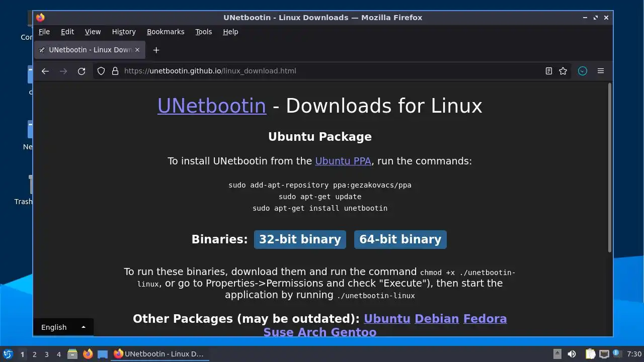Open the Gentoo packages link
The image size is (644, 362).
pyautogui.click(x=353, y=332)
